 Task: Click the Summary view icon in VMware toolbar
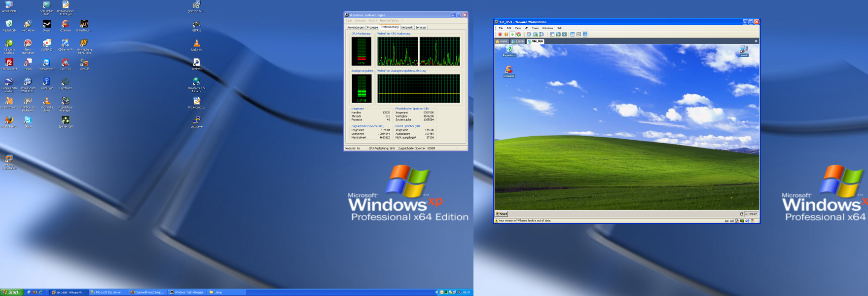point(572,34)
